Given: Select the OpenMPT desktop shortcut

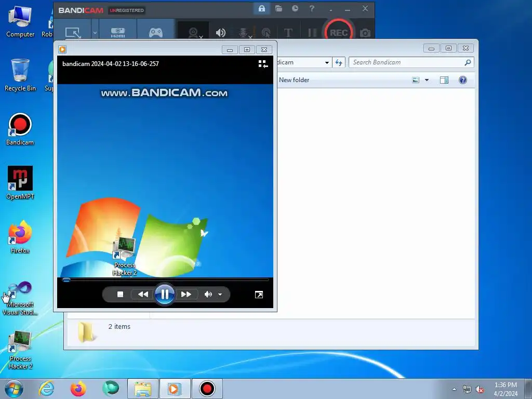Looking at the screenshot, I should pos(20,183).
